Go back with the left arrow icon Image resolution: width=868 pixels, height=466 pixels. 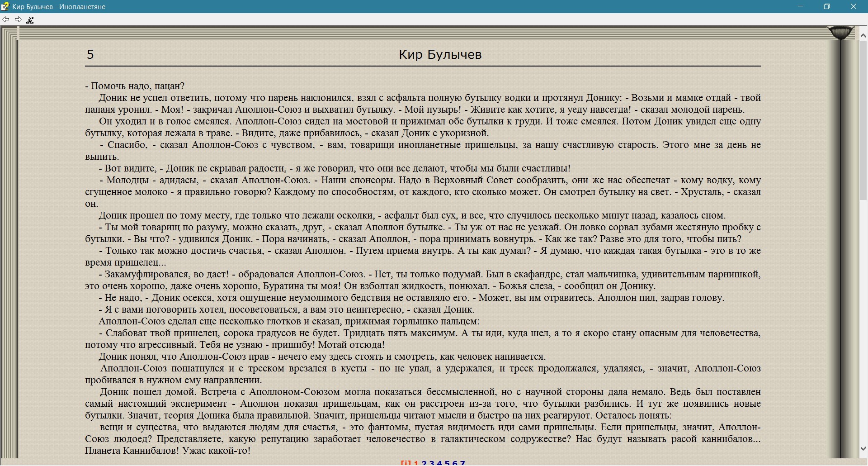(6, 19)
